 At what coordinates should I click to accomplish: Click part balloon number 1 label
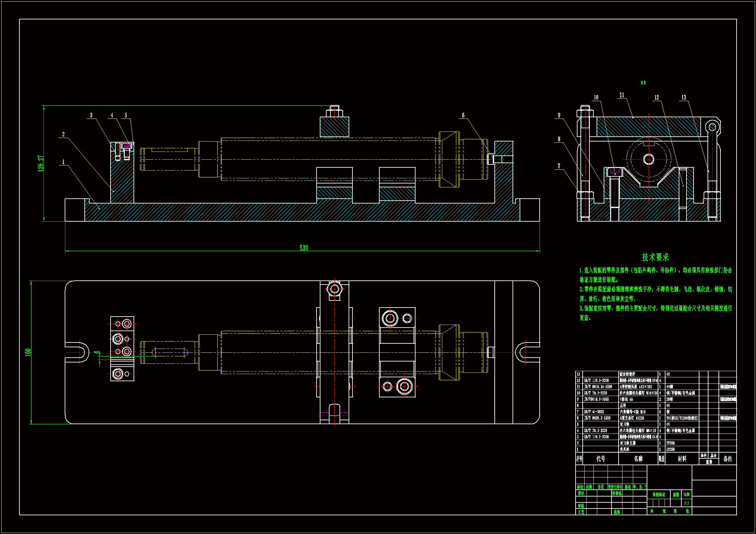pos(64,162)
